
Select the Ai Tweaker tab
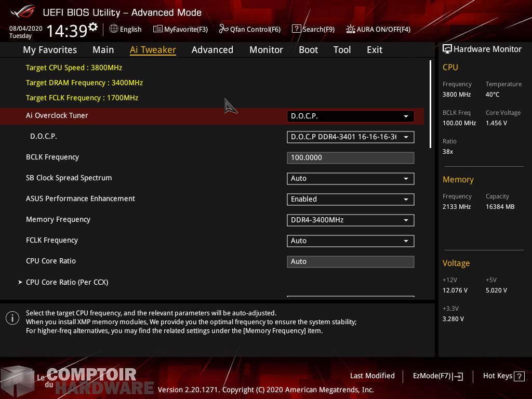coord(153,50)
